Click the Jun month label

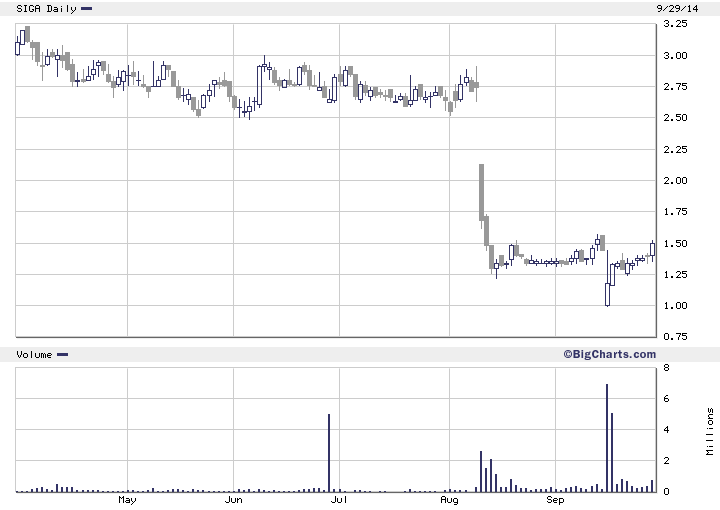(233, 500)
